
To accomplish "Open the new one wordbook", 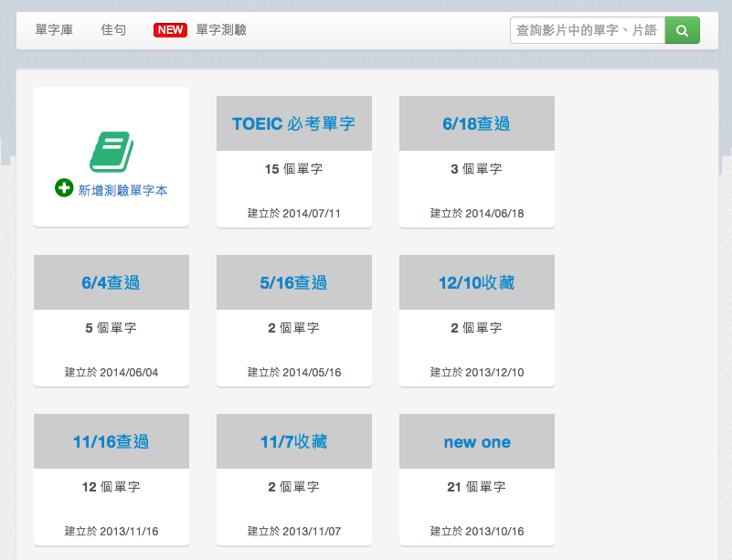I will 476,441.
